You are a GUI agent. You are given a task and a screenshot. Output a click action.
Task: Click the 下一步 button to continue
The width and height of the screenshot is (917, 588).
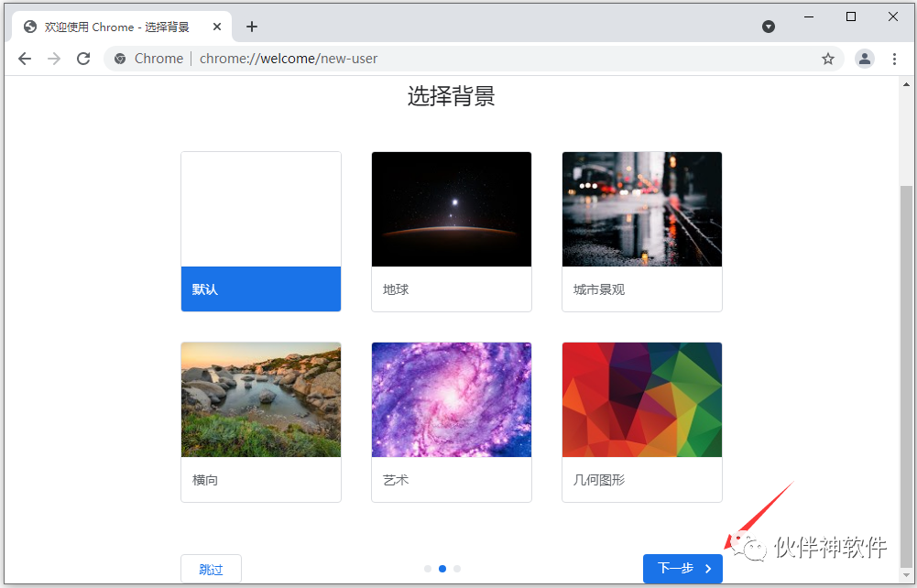682,569
